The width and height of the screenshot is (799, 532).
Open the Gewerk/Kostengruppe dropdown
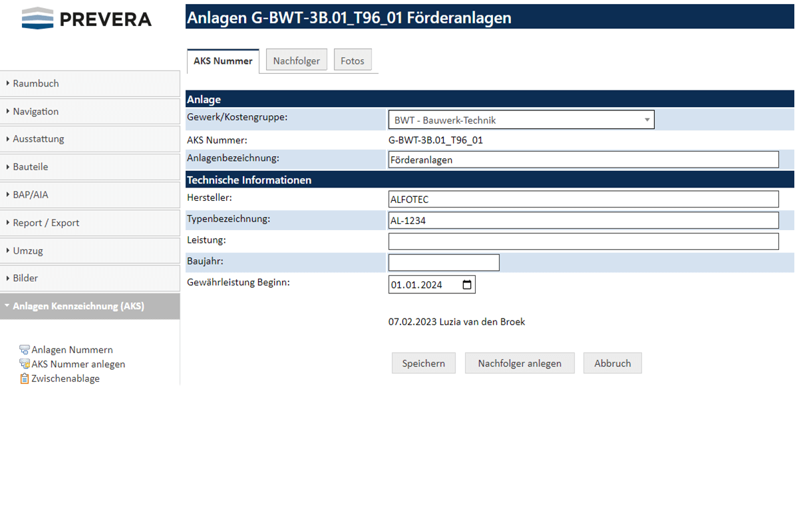[x=521, y=120]
